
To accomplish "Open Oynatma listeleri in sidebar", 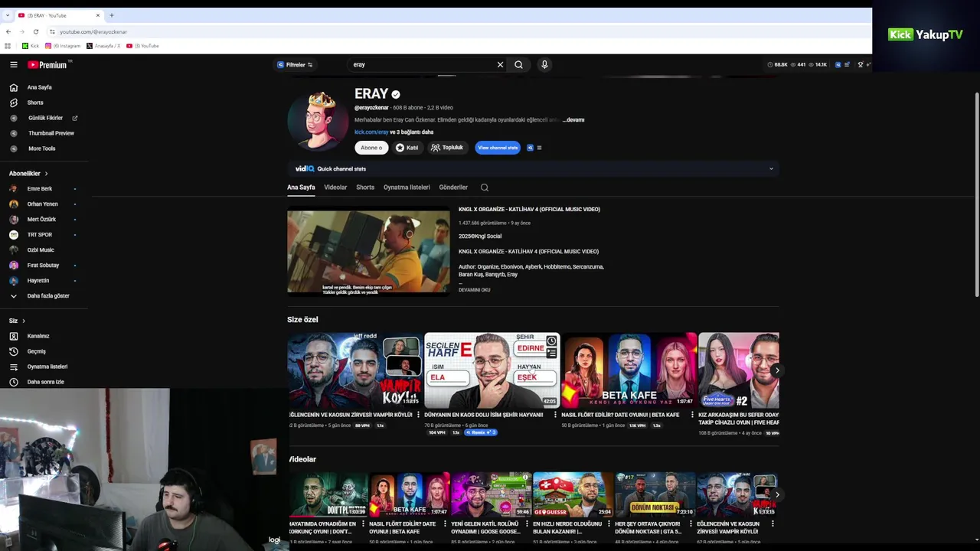I will (x=47, y=367).
